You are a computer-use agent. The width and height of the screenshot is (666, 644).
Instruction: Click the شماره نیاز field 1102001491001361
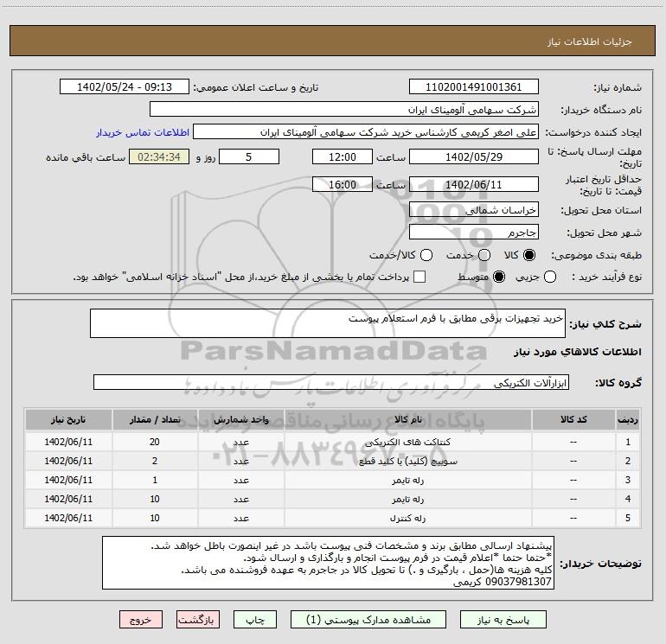coord(474,86)
